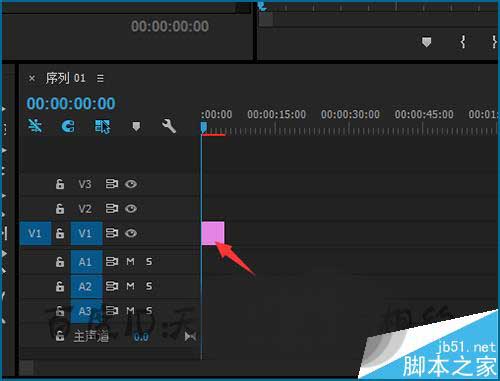Viewport: 500px width, 381px height.
Task: Toggle the nest sequence insert icon
Action: click(35, 126)
